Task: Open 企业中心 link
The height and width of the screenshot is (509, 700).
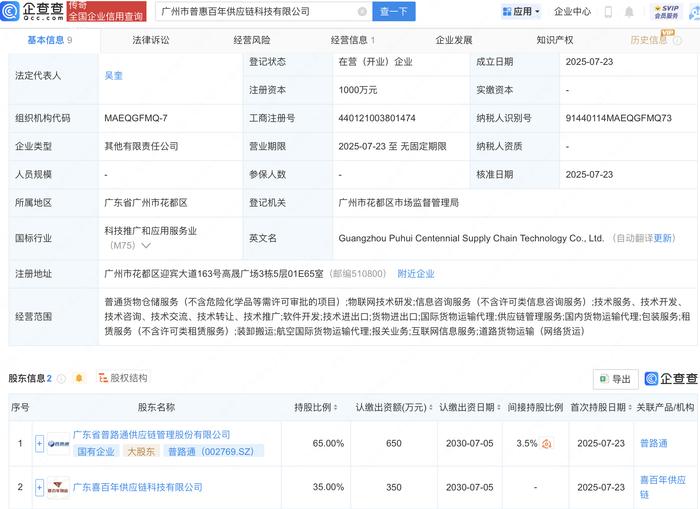Action: [572, 12]
